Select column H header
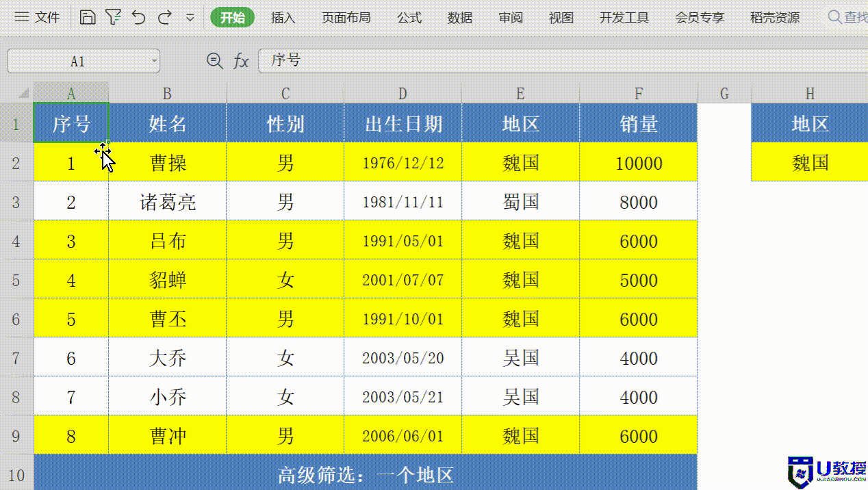Screen dimensions: 868x490 810,93
